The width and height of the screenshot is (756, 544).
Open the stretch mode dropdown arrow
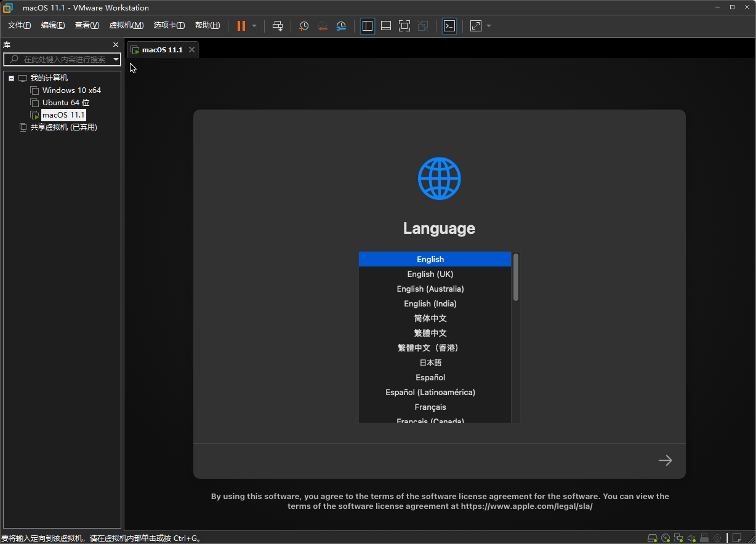pos(489,26)
